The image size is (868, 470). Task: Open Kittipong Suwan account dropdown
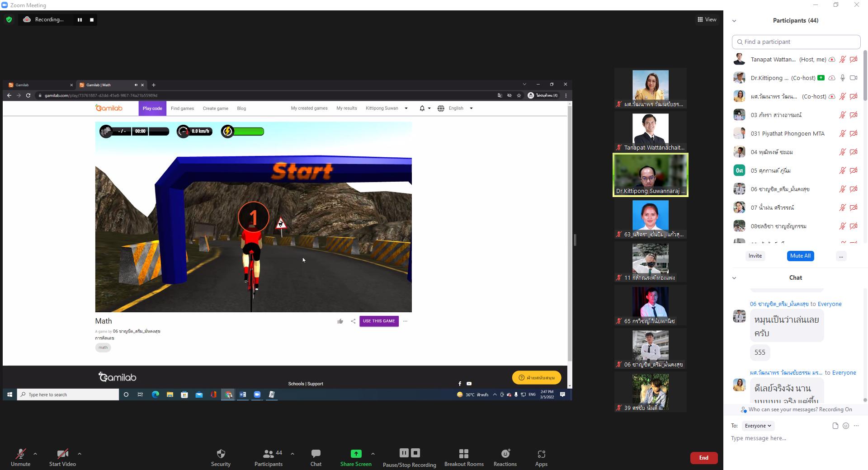[x=387, y=108]
